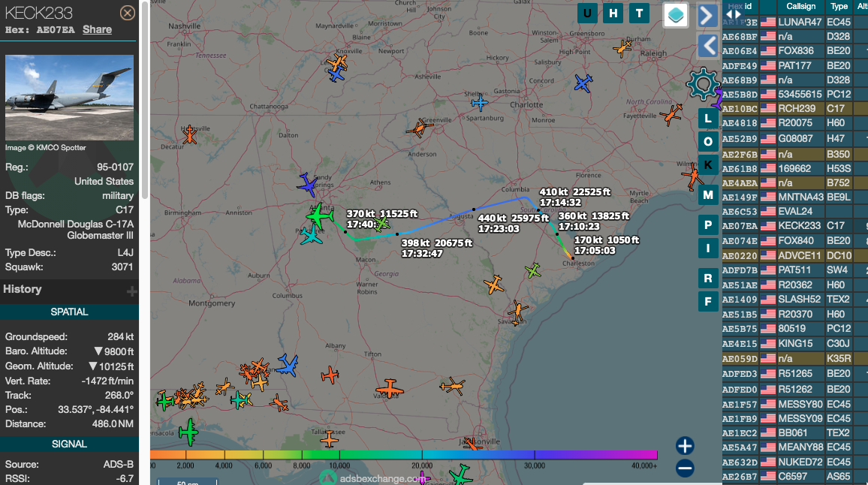Toggle the M map option button

tap(708, 195)
